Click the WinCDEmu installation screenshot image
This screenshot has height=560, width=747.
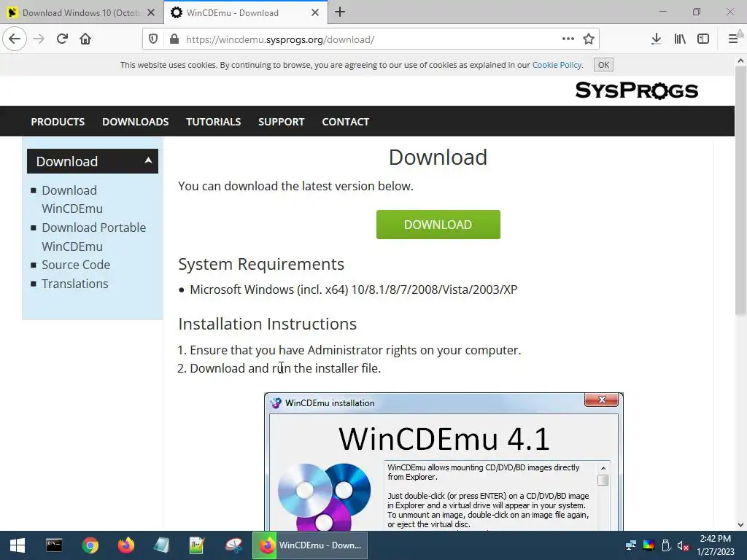[x=444, y=461]
